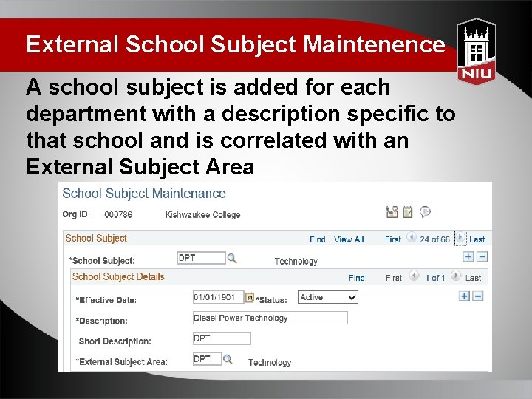Open the Status dropdown showing Active
Viewport: 532px width, 399px height.
[328, 297]
